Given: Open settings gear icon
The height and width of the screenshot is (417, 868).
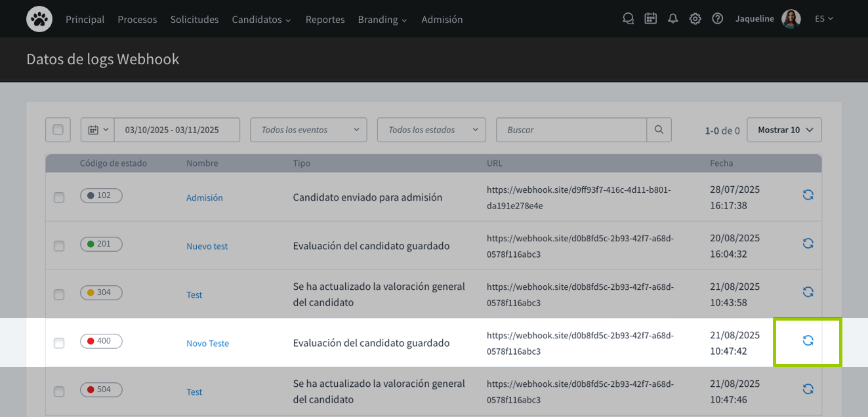Looking at the screenshot, I should point(695,19).
